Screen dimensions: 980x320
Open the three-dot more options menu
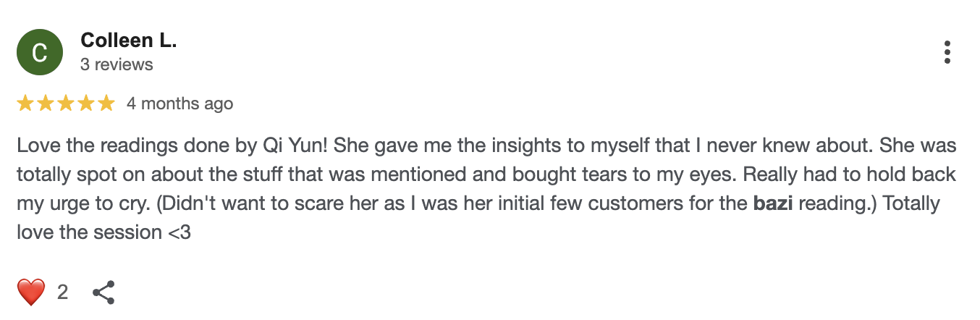(947, 53)
